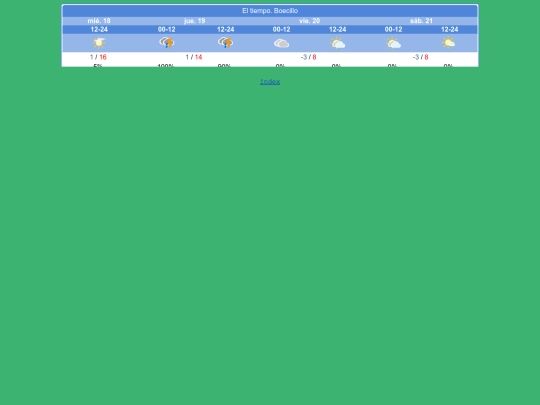Click the '1 / 16' temperature value
This screenshot has width=540, height=405.
[98, 57]
